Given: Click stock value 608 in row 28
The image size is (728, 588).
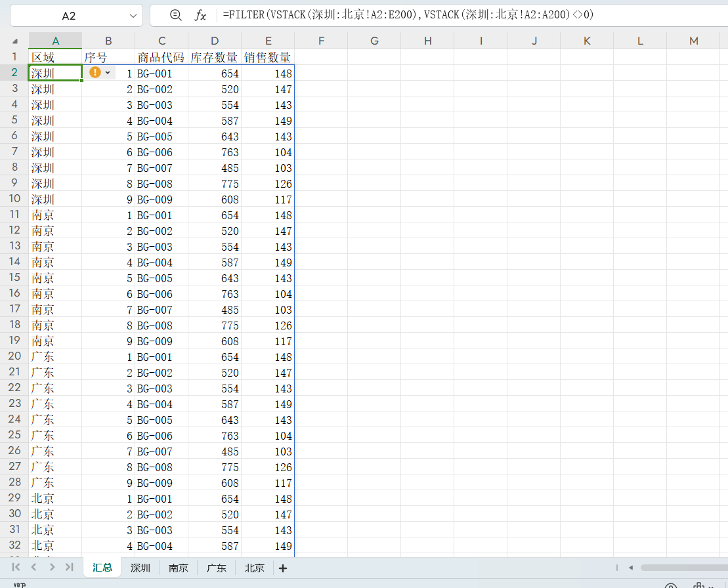Looking at the screenshot, I should 215,483.
